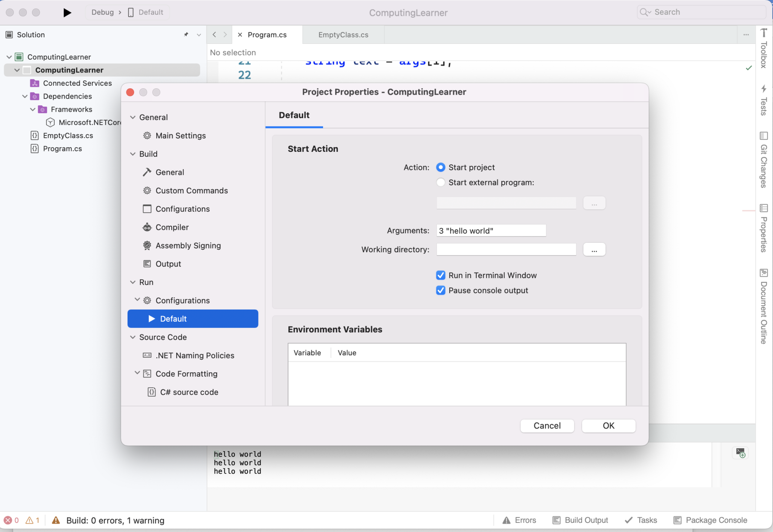Click the Default run target selector
The image size is (773, 532).
[x=151, y=12]
